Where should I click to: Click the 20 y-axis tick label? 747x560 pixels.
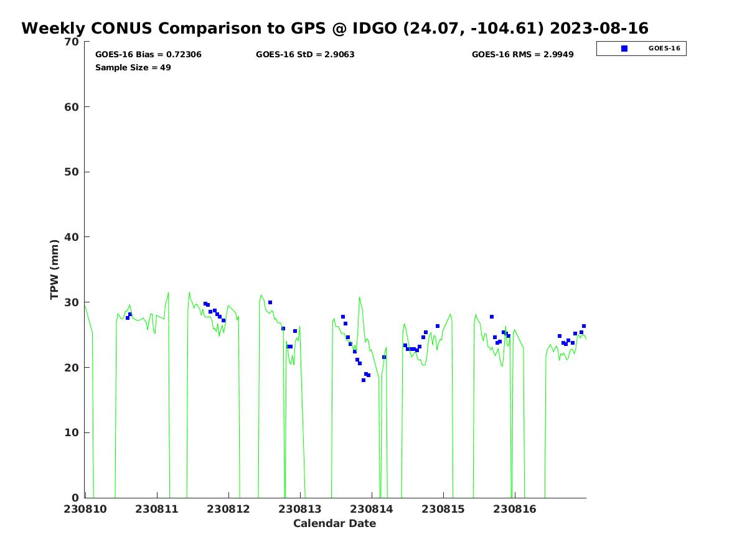click(72, 368)
